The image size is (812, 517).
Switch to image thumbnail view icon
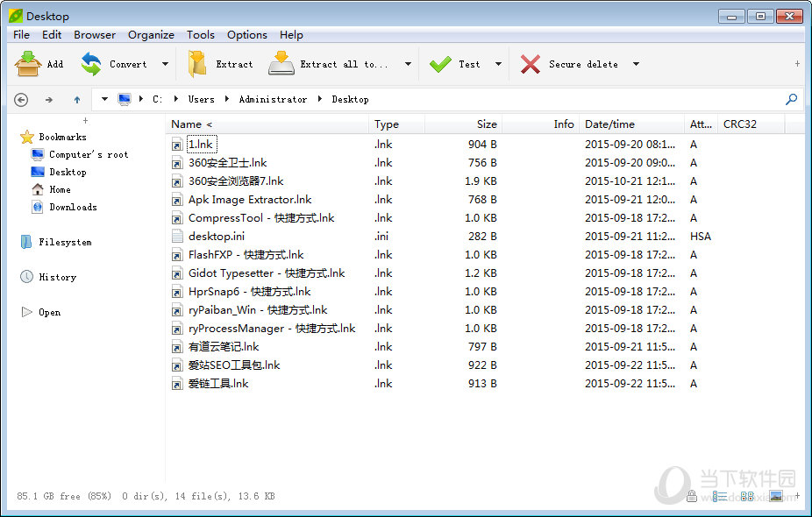tap(775, 497)
